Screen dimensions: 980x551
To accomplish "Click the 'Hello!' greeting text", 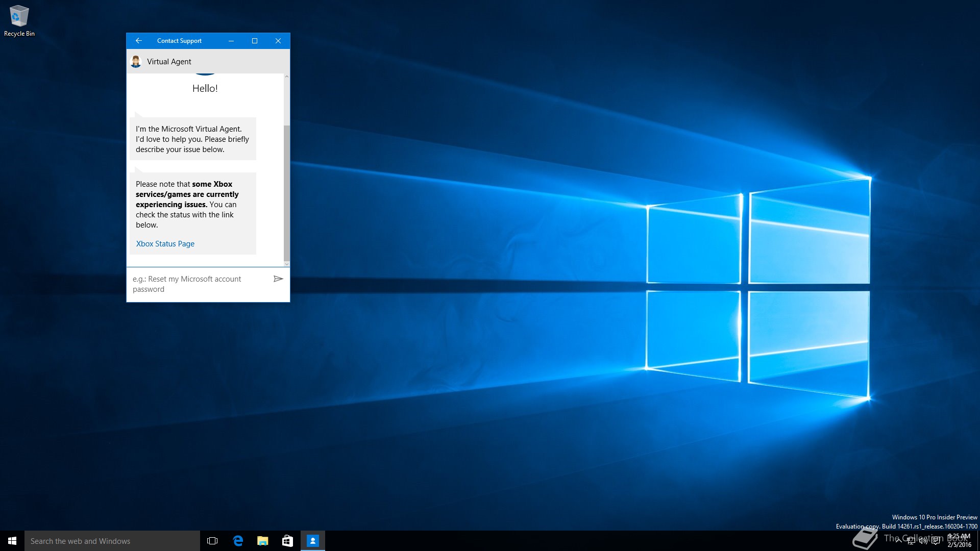I will pyautogui.click(x=205, y=88).
